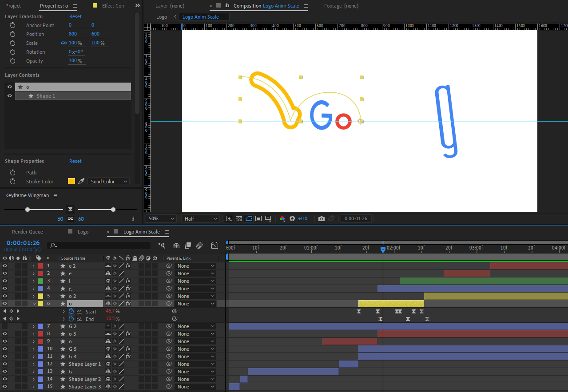Toggle the Shy layers switch in timeline header

click(176, 245)
